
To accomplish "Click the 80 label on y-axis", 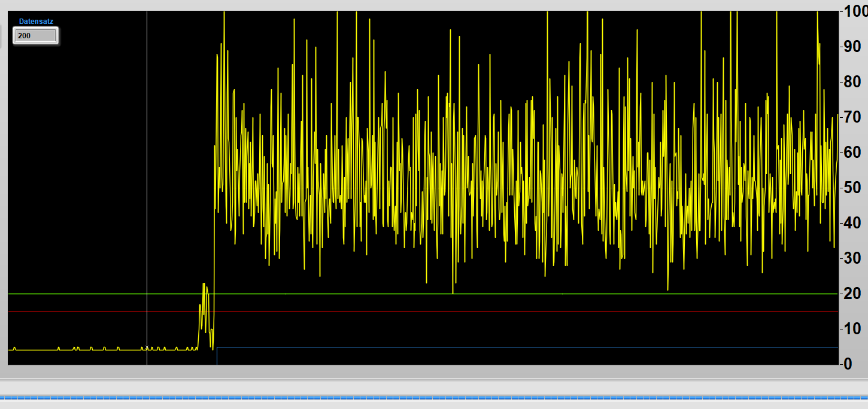I will tap(852, 82).
